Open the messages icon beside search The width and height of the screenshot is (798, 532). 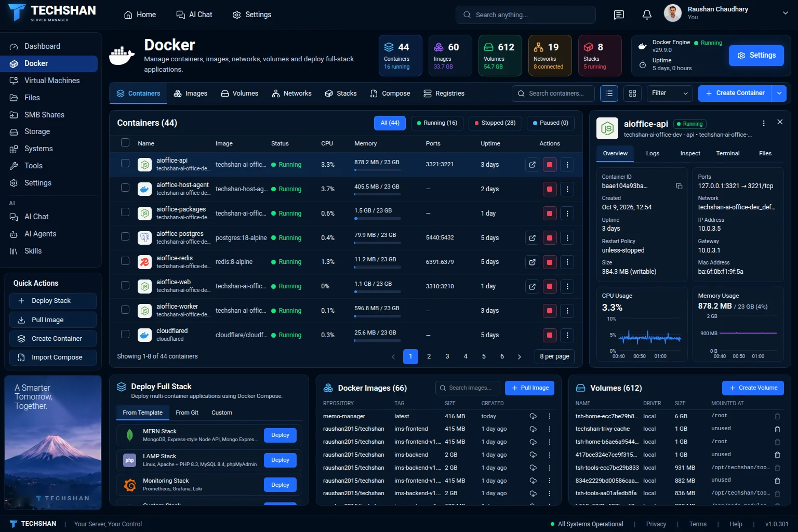(619, 15)
